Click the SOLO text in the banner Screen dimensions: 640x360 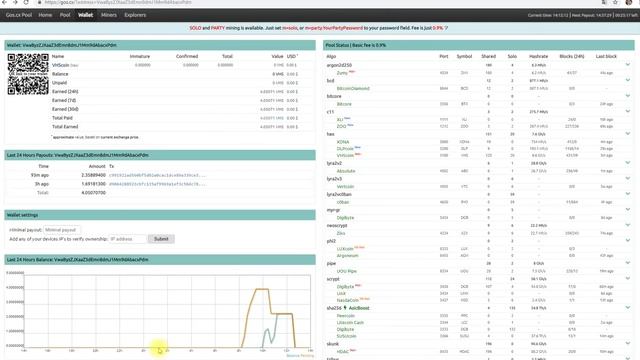pos(195,28)
